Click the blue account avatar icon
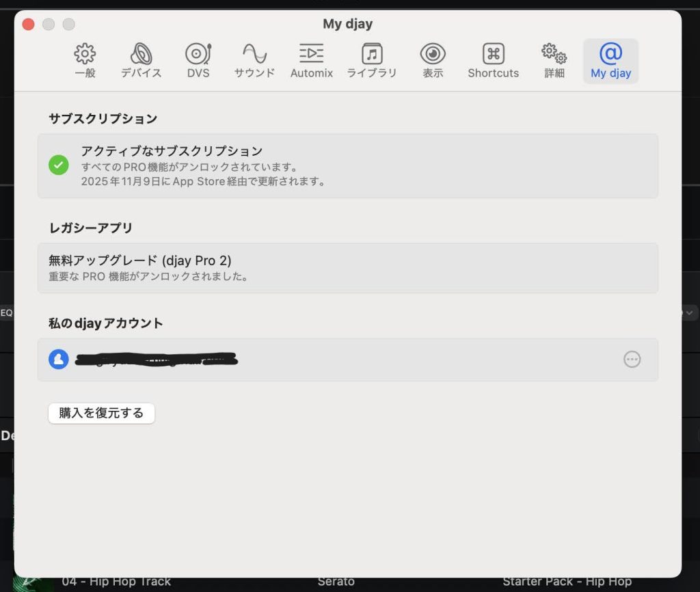This screenshot has height=592, width=700. click(59, 360)
